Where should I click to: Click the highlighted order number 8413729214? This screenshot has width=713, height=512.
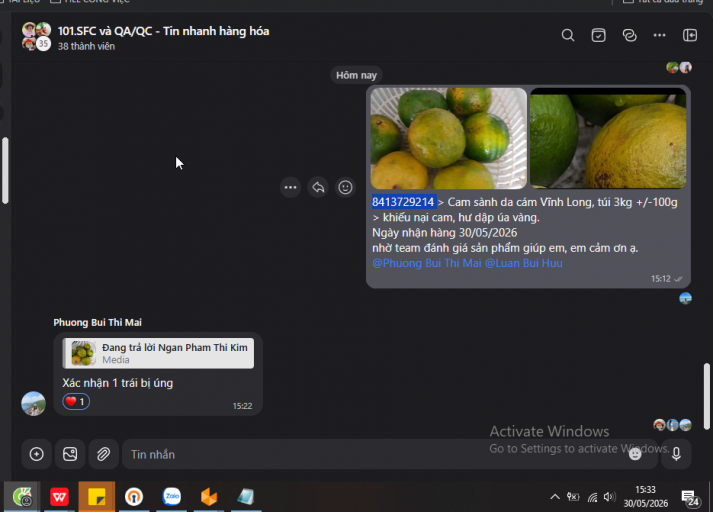point(403,202)
